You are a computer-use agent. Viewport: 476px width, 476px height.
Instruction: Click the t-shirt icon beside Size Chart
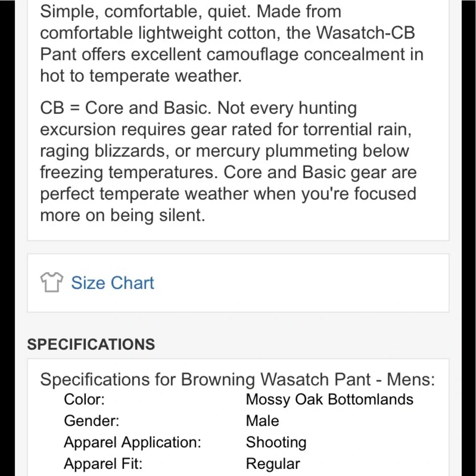[51, 282]
